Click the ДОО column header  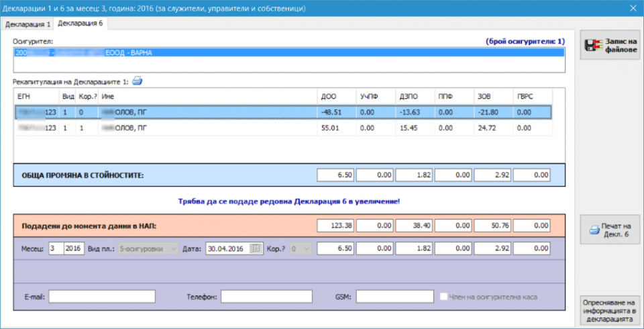tap(337, 97)
